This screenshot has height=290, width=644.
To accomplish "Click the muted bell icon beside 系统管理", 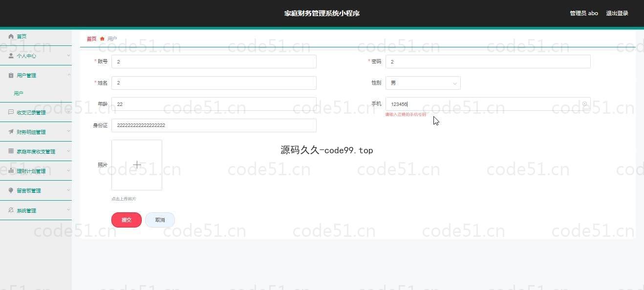I will click(11, 210).
